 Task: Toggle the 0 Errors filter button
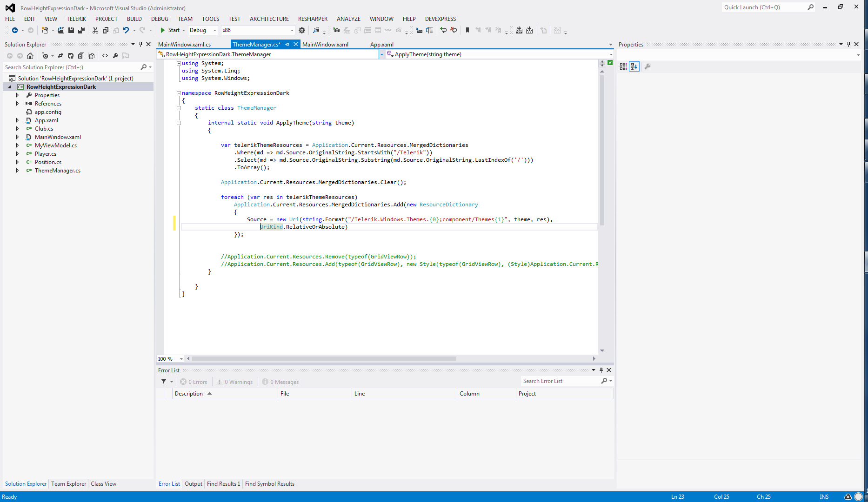click(194, 382)
